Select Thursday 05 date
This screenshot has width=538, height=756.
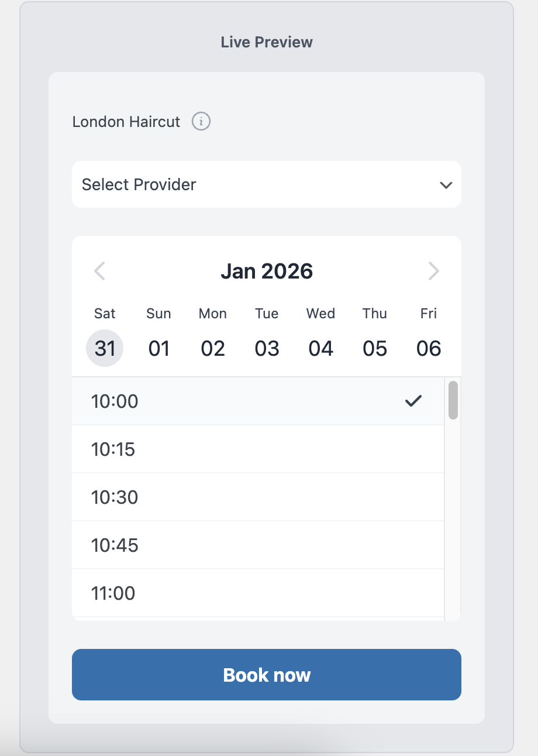(375, 348)
